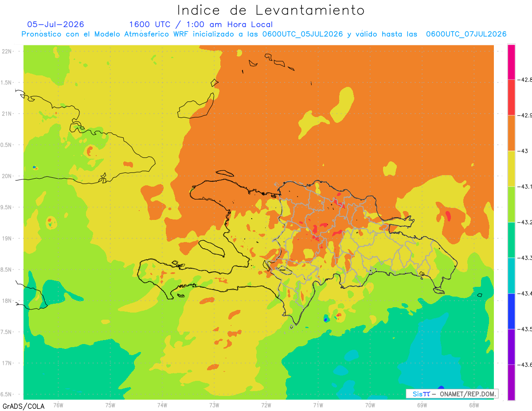Image resolution: width=532 pixels, height=411 pixels.
Task: Click the '72W' longitude label
Action: (266, 405)
